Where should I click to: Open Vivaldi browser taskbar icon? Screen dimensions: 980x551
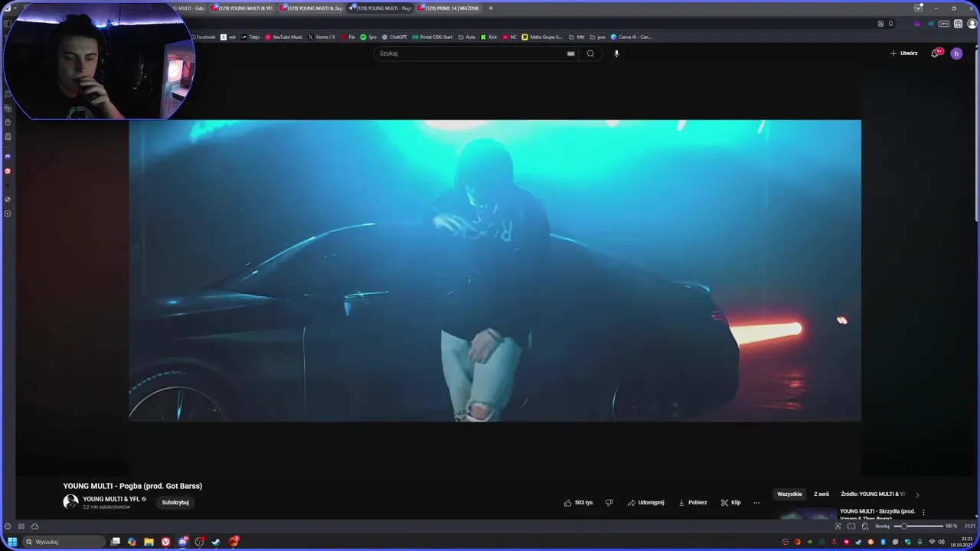pyautogui.click(x=165, y=542)
